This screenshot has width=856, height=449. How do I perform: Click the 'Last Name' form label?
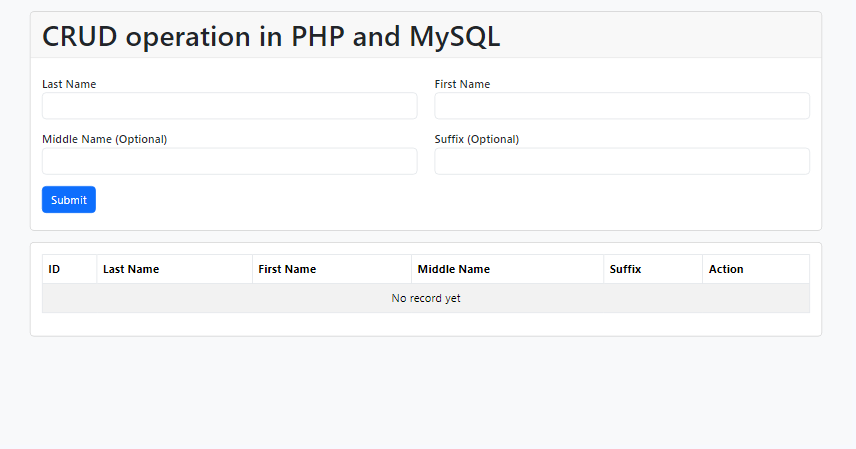point(69,84)
